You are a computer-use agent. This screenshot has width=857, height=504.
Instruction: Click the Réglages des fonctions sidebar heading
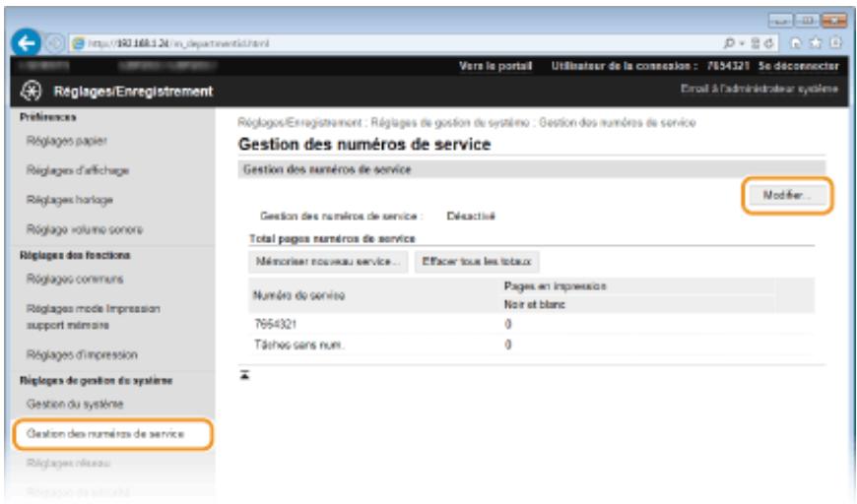(x=75, y=255)
